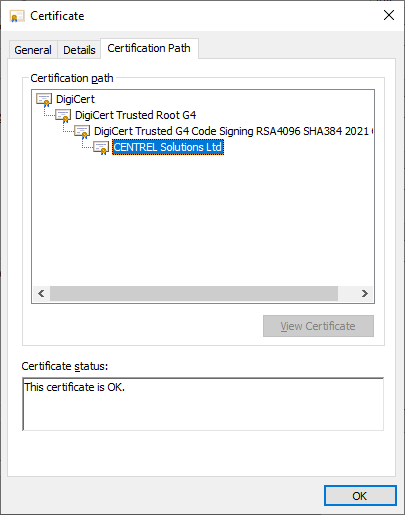This screenshot has height=515, width=405.
Task: Select CENTREL Solutions Ltd entry
Action: tap(168, 147)
